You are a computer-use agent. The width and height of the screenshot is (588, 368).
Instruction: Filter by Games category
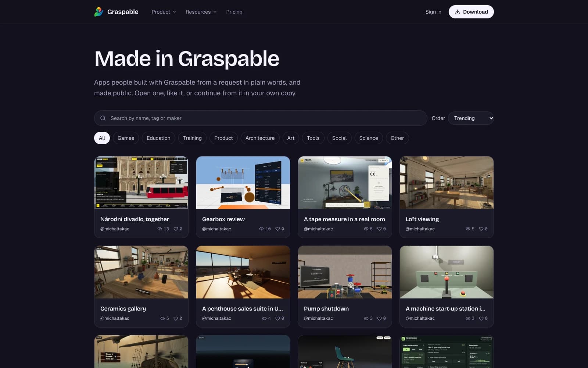tap(126, 138)
